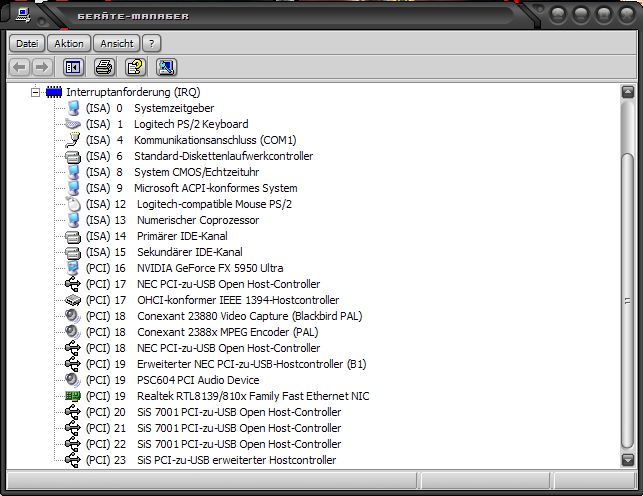Click the Logitech-compatible Mouse icon
The height and width of the screenshot is (496, 643).
click(73, 204)
